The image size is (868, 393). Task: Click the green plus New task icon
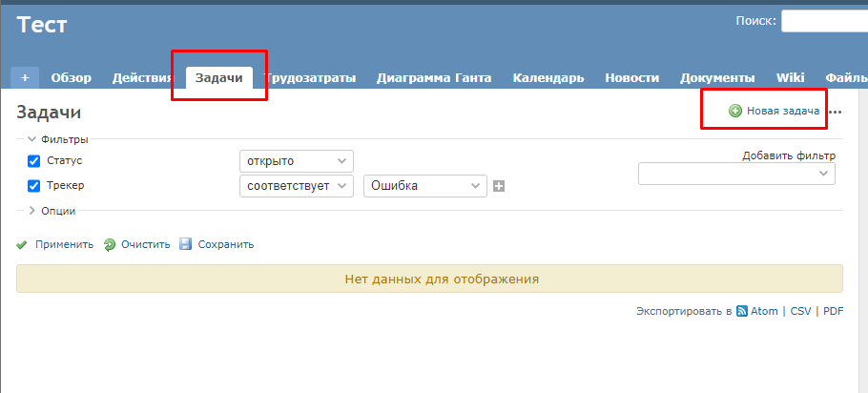735,111
